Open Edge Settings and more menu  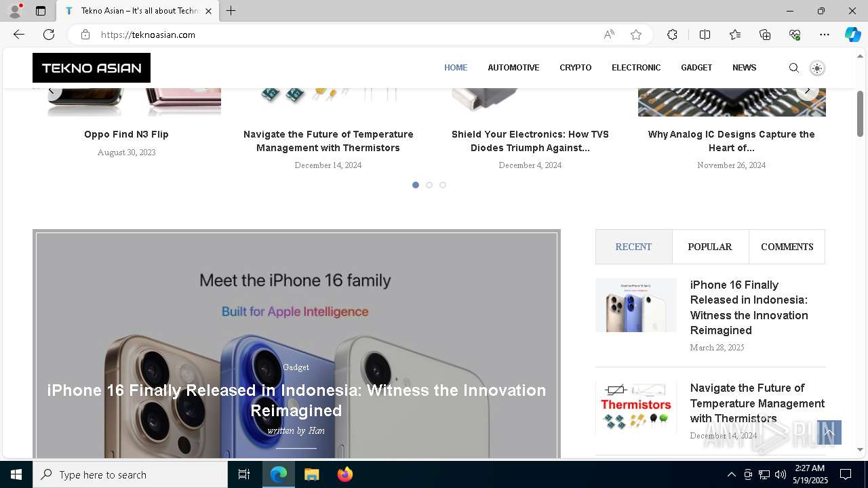point(825,35)
